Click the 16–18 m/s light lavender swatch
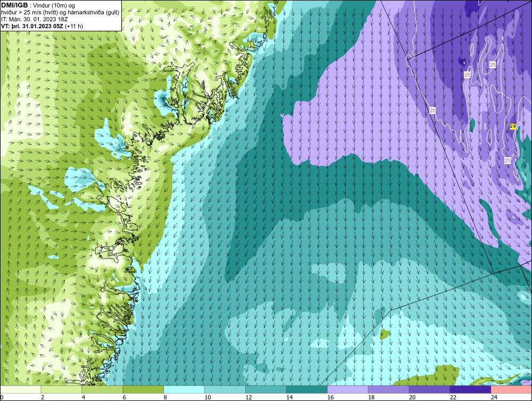This screenshot has height=401, width=532. click(348, 389)
